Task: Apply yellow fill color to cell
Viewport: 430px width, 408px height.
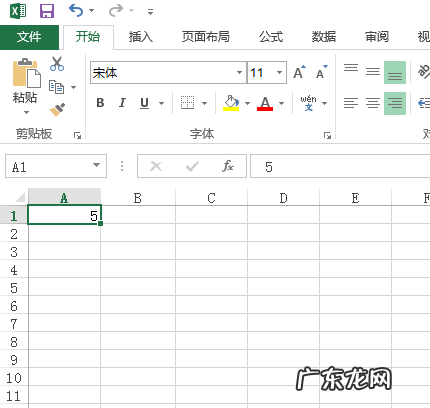Action: [231, 103]
